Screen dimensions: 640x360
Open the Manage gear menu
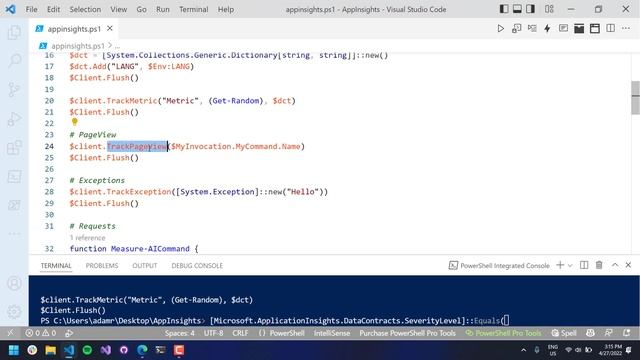click(14, 311)
